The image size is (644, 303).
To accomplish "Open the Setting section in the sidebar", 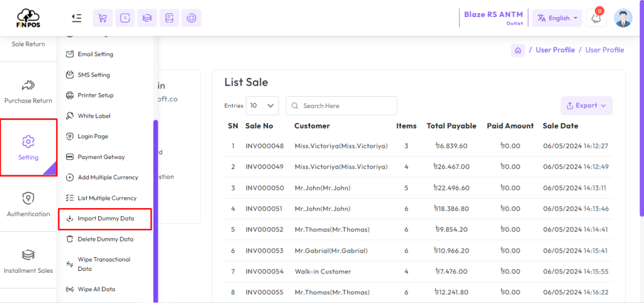I will click(28, 148).
